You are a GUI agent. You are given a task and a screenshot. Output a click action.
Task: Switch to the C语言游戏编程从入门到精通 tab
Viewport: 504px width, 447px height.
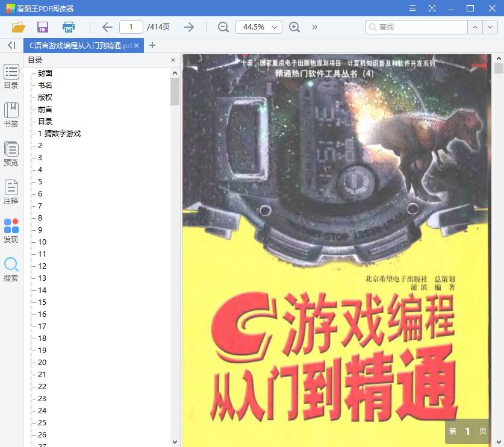[80, 46]
